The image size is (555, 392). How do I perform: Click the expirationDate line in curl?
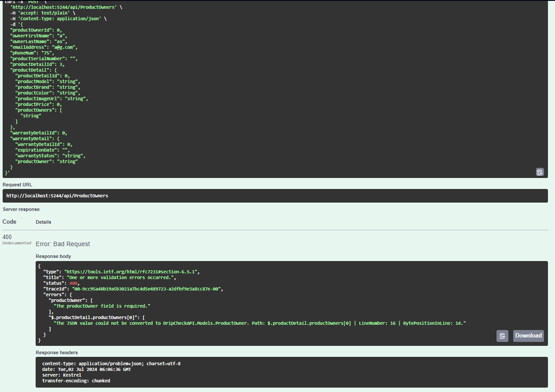click(43, 150)
